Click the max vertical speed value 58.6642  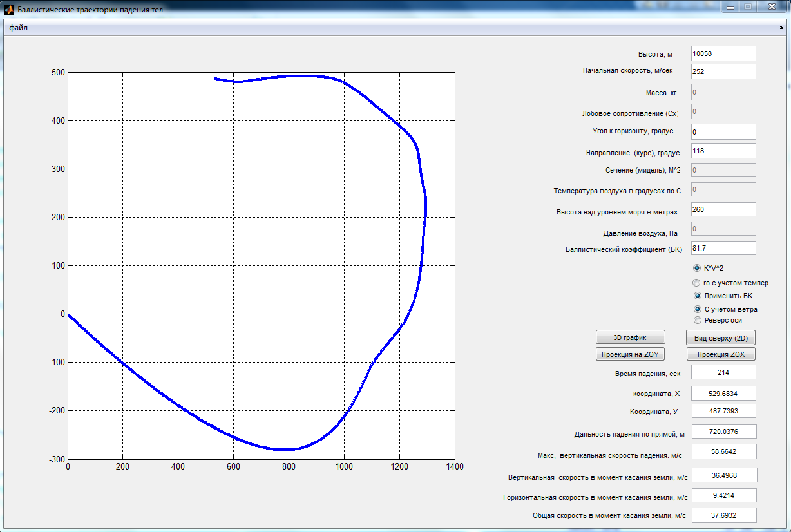(723, 451)
